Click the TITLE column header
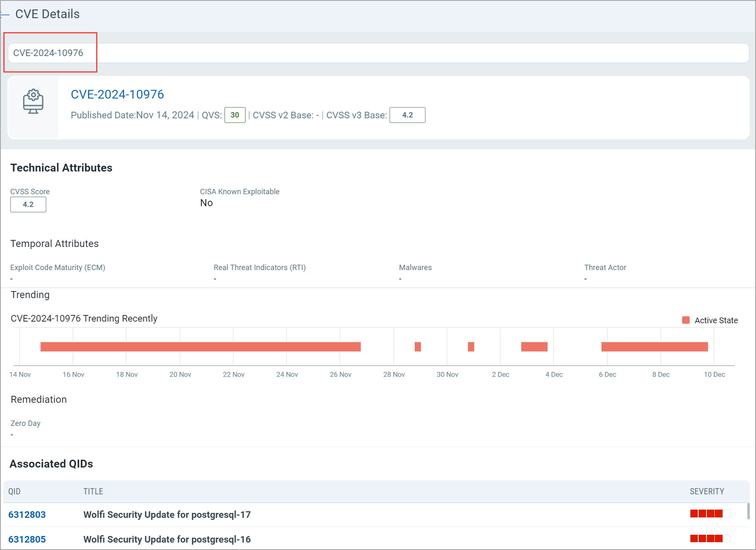The image size is (756, 550). point(93,491)
